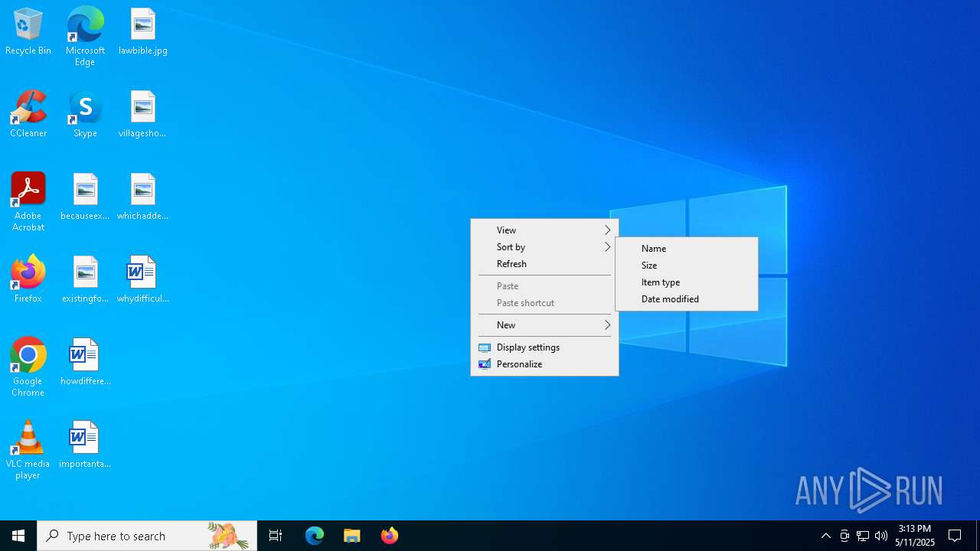
Task: Sort desktop icons by Date modified
Action: (x=687, y=299)
